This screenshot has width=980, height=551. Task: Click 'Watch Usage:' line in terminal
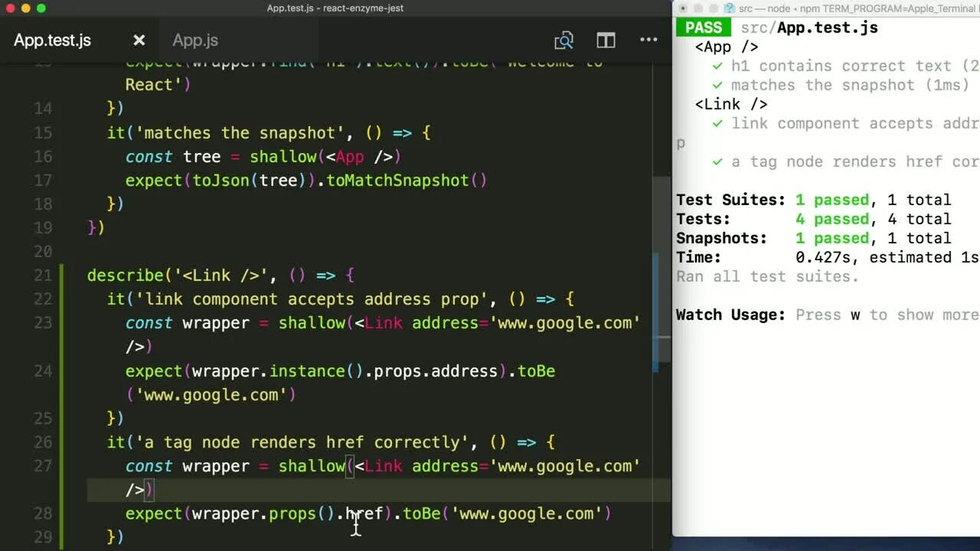pos(828,315)
